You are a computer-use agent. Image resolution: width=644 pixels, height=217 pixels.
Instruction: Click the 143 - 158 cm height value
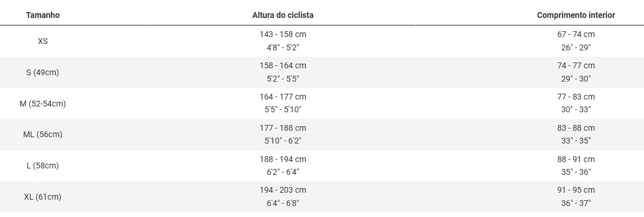click(x=282, y=35)
